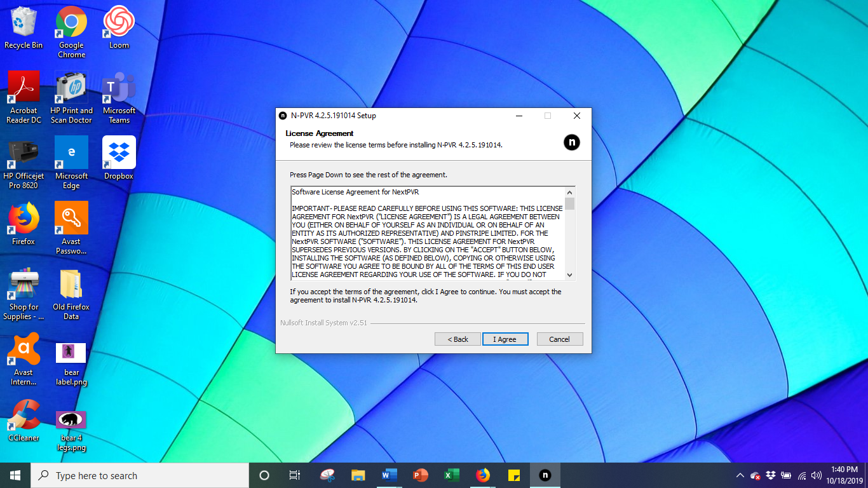This screenshot has height=488, width=868.
Task: Open Acrobat Reader DC shortcut
Action: (x=24, y=97)
